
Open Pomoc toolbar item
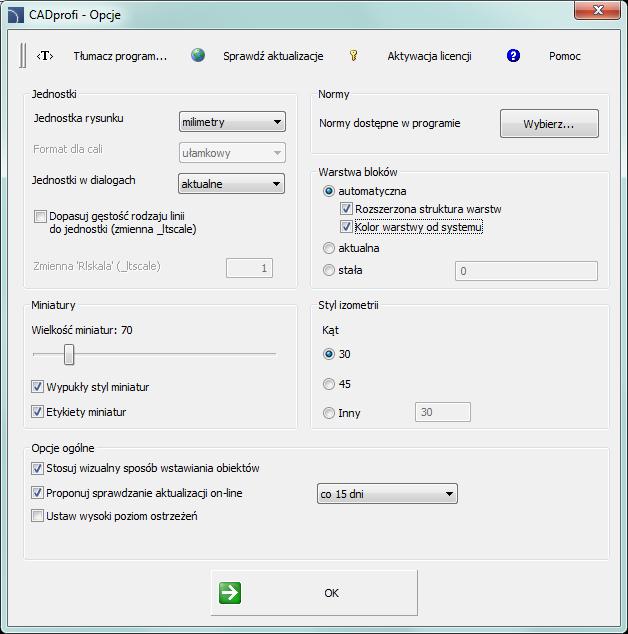565,56
